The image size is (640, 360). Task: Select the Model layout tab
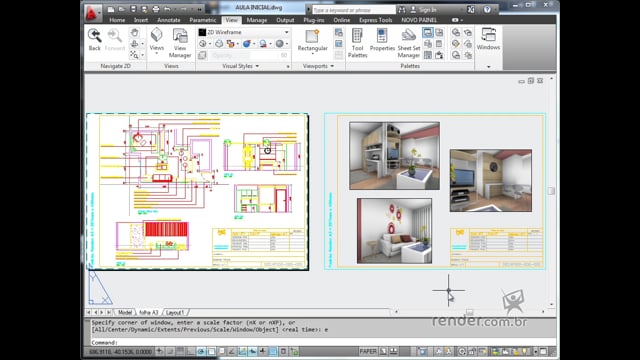(124, 312)
